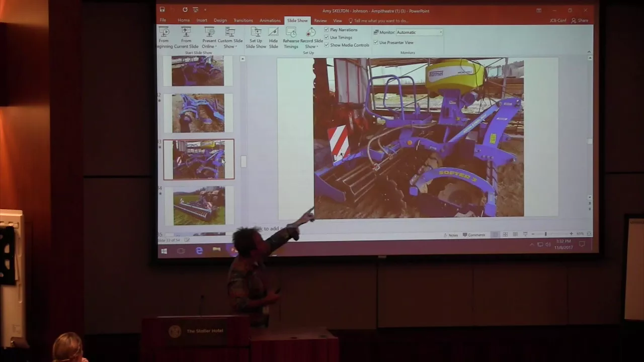Switch to the View tab
This screenshot has width=644, height=362.
[x=338, y=20]
